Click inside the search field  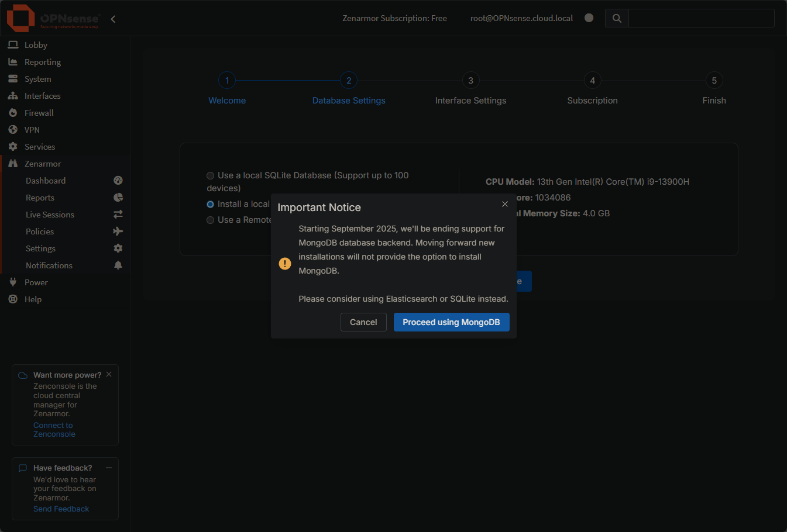pyautogui.click(x=701, y=18)
